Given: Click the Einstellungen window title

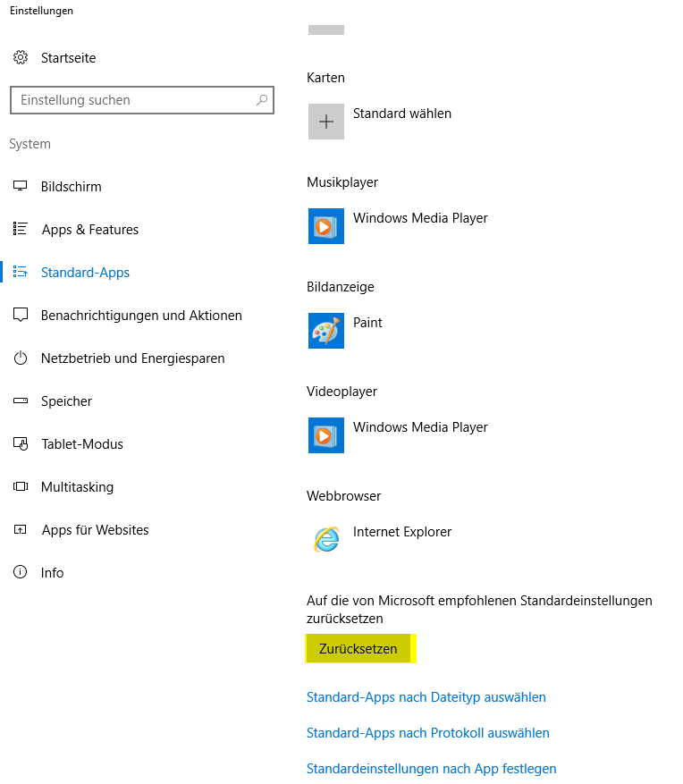Looking at the screenshot, I should [x=41, y=11].
